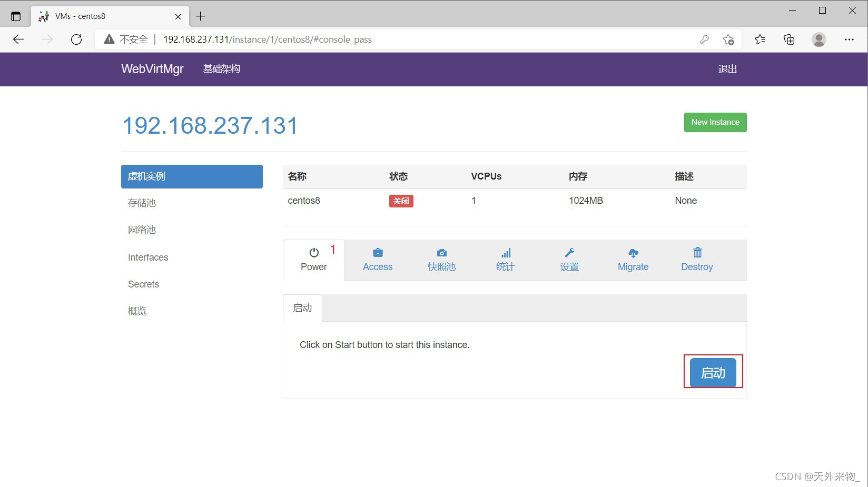
Task: Open Destroy tab with trash icon
Action: click(x=697, y=260)
